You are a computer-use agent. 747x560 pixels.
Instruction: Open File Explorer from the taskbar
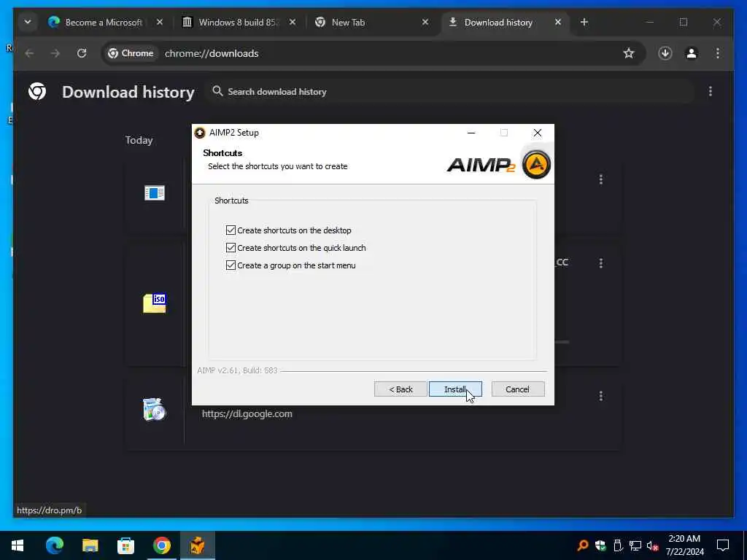click(90, 545)
